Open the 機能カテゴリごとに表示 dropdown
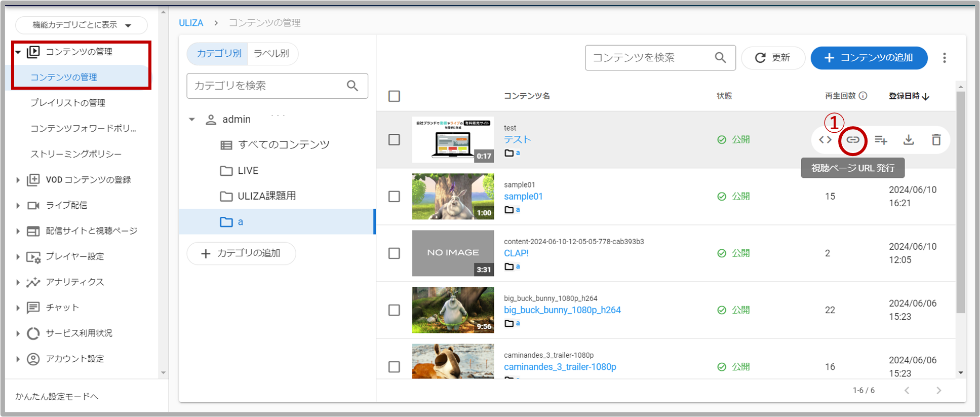980x417 pixels. [x=82, y=25]
